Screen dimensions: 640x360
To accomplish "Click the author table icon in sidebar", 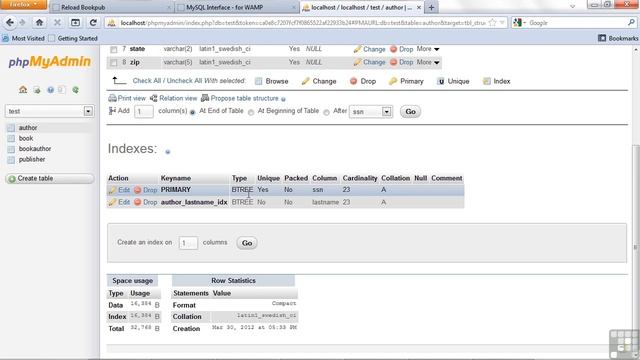I will (11, 128).
